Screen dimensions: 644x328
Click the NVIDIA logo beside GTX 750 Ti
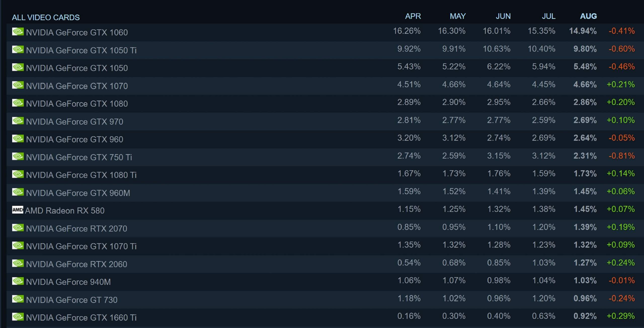tap(18, 156)
